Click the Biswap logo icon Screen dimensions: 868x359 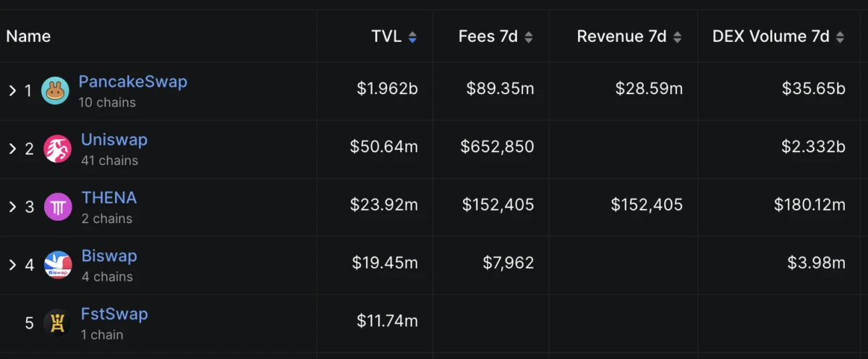[x=58, y=265]
